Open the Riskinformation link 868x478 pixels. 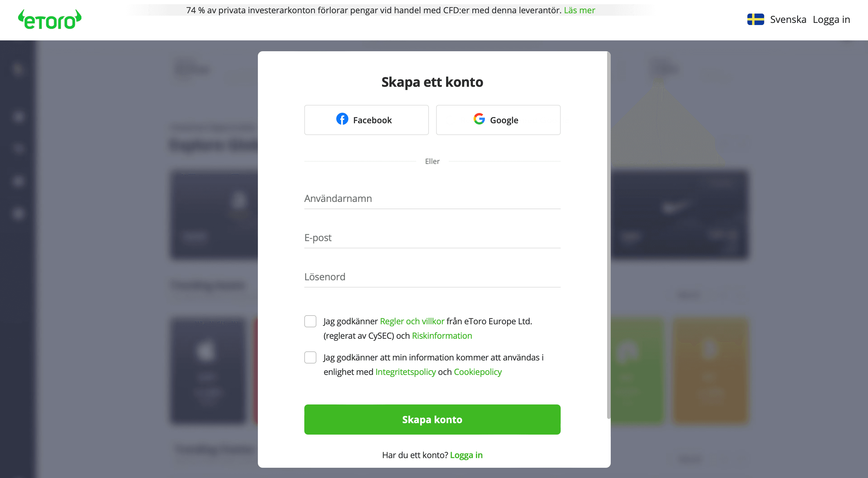(442, 336)
